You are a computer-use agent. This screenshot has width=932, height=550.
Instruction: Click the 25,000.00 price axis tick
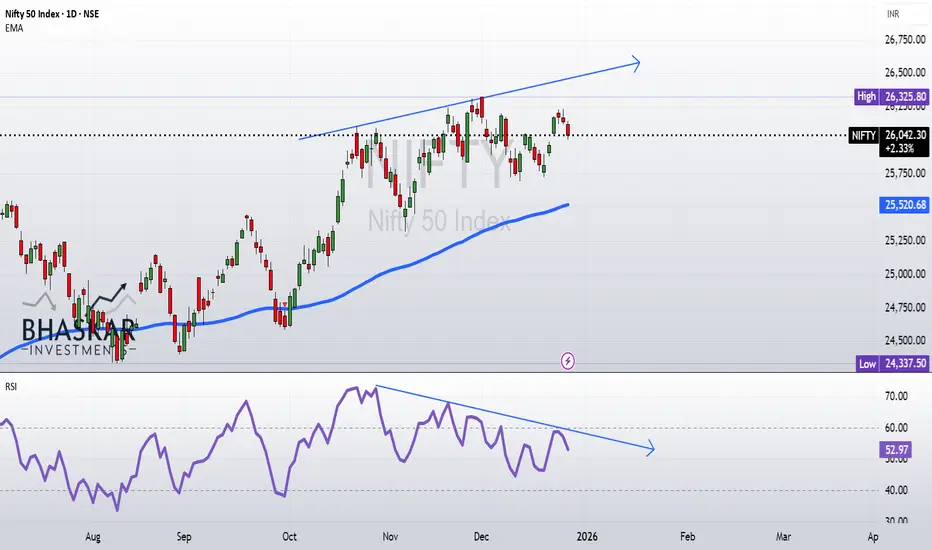pos(905,274)
